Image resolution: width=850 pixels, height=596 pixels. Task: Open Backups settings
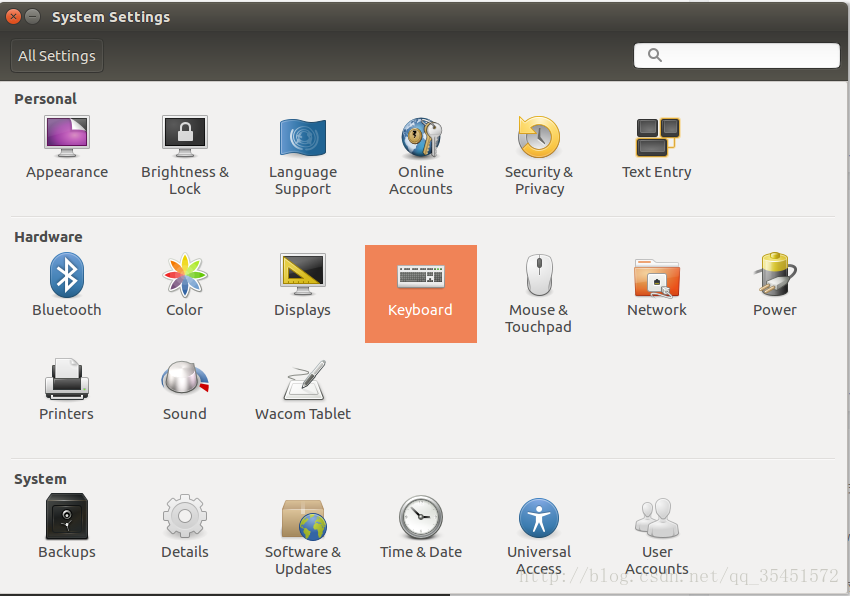coord(67,526)
